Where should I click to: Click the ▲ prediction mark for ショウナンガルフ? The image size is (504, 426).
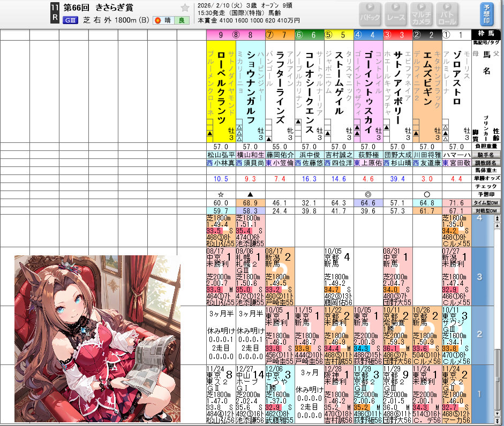tap(250, 194)
